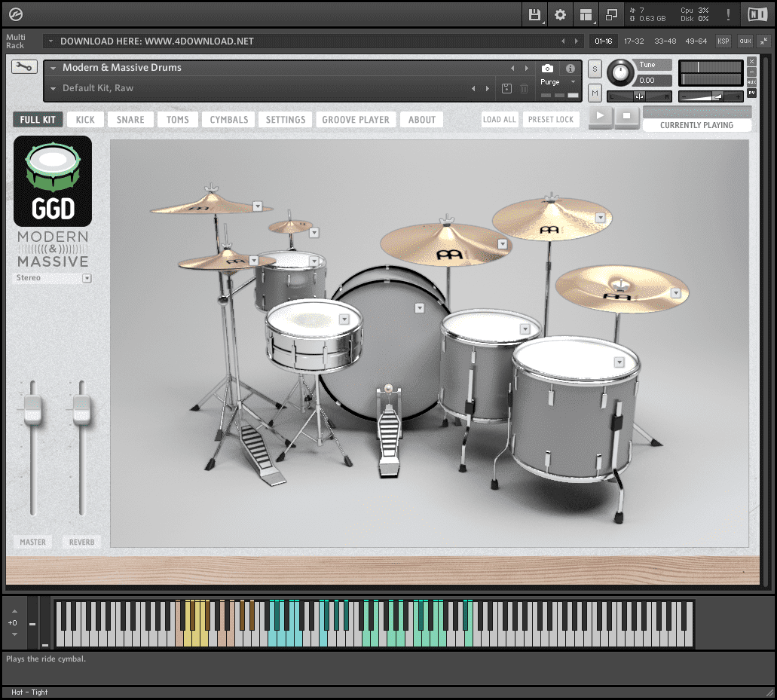
Task: Select rack page 33-48
Action: coord(665,41)
